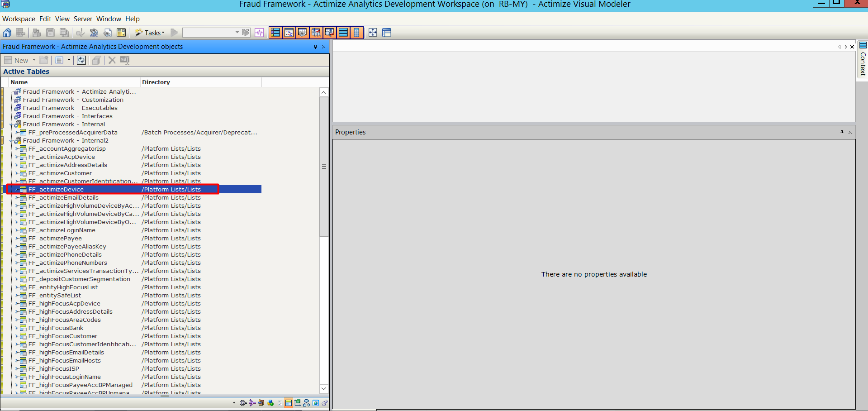Open the Edit menu
The width and height of the screenshot is (868, 411).
tap(45, 19)
